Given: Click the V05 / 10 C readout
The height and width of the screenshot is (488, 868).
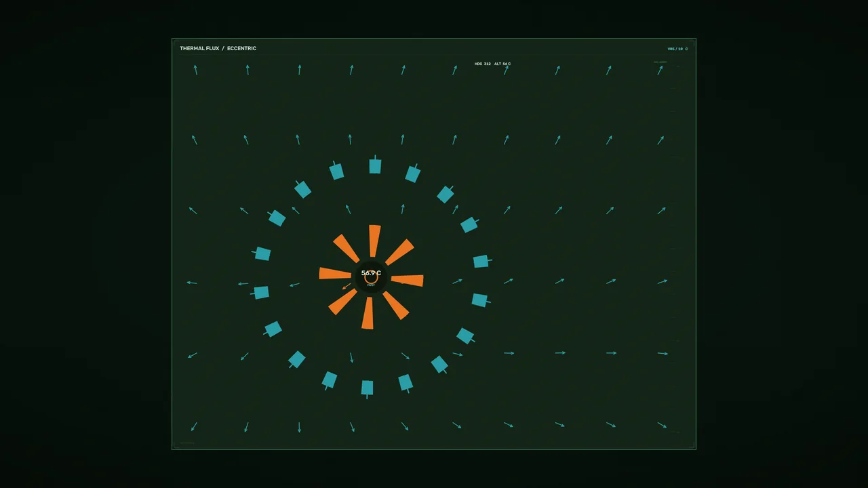Looking at the screenshot, I should (677, 49).
